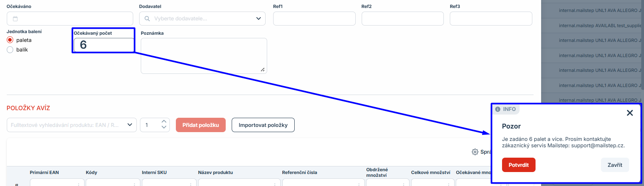
Task: Close the Pozor dialog with X icon
Action: [630, 113]
